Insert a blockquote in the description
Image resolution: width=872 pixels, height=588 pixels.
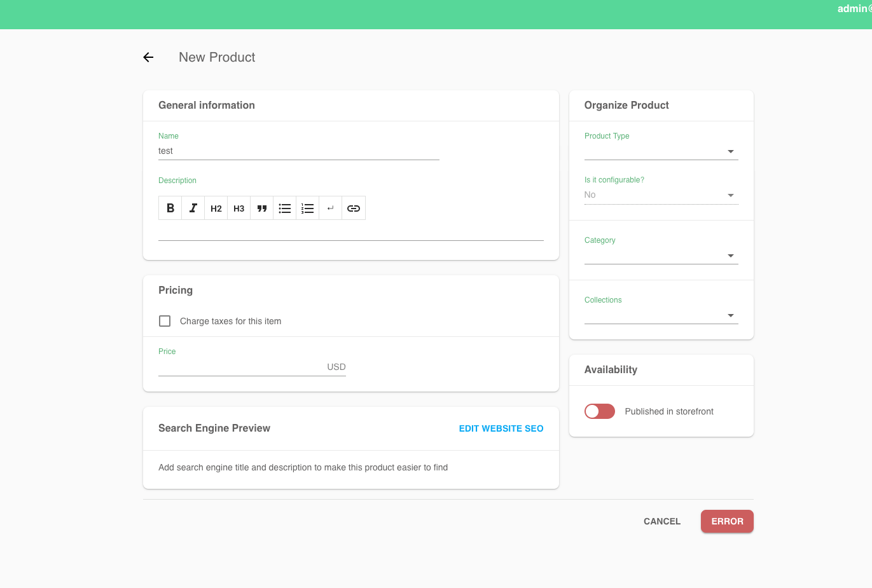[x=261, y=208]
